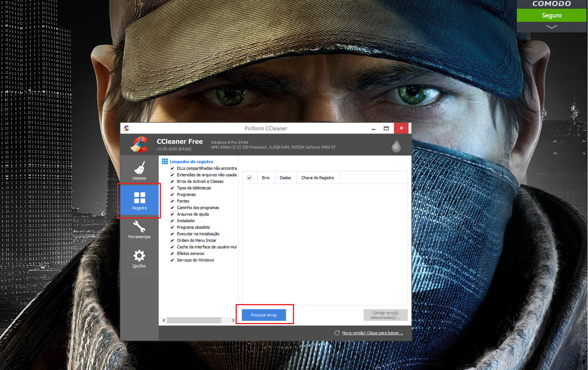Click the Limpador do registro heading

tap(191, 161)
